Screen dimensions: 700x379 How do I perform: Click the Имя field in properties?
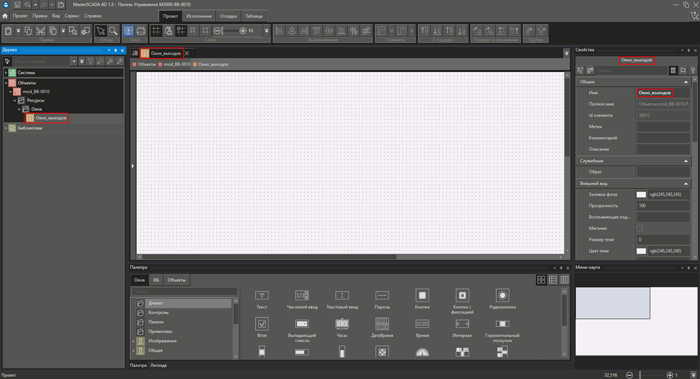pyautogui.click(x=663, y=93)
